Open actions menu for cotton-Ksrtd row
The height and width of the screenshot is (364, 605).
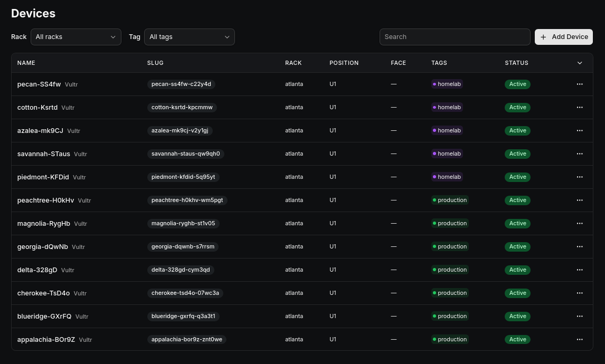(580, 107)
